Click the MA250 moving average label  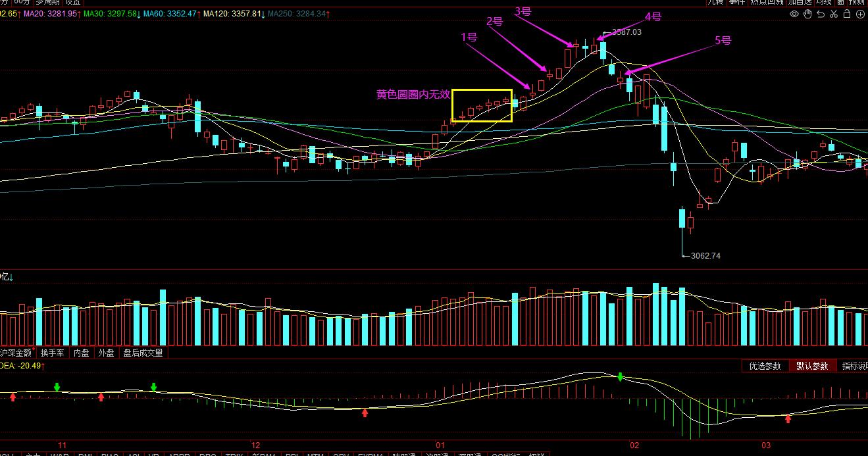point(295,14)
